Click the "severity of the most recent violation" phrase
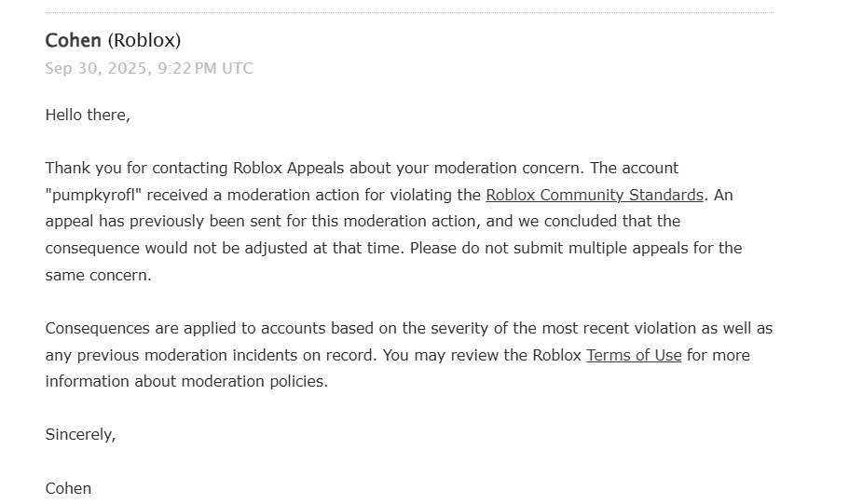The image size is (849, 504). click(x=556, y=328)
